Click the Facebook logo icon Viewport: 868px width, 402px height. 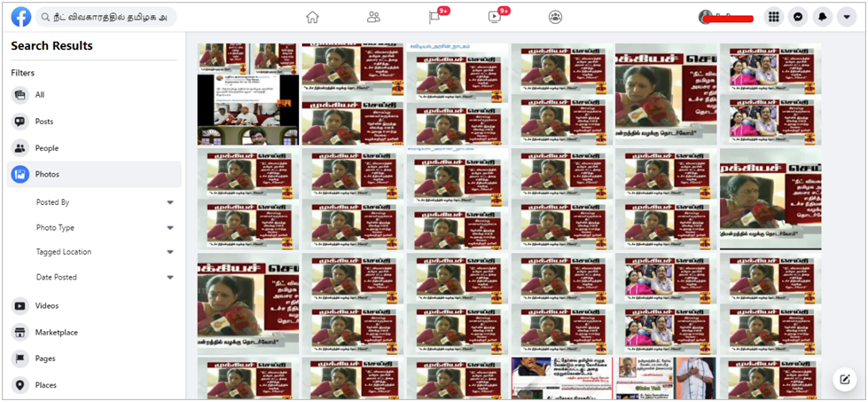point(21,17)
